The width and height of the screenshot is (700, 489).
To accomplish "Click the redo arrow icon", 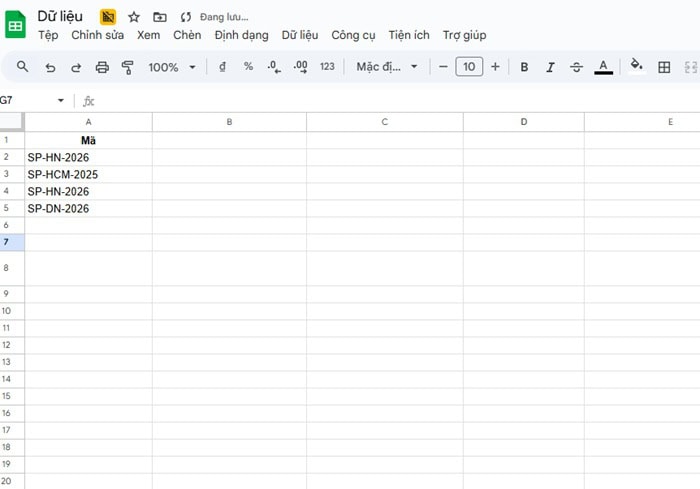I will point(75,67).
